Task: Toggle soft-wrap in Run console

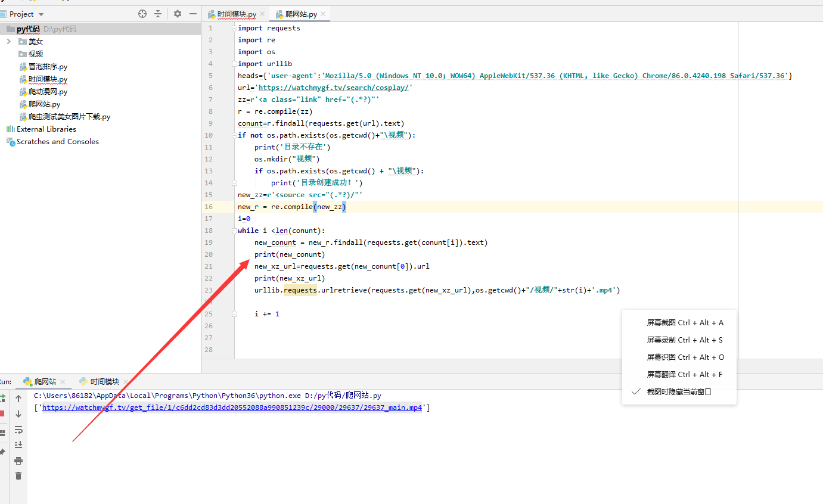Action: (x=18, y=430)
